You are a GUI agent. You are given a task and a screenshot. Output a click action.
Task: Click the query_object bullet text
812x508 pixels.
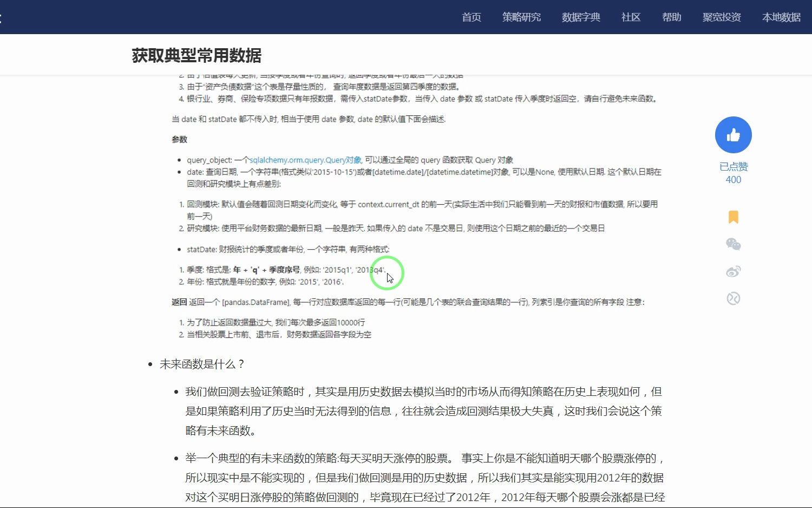pos(350,160)
